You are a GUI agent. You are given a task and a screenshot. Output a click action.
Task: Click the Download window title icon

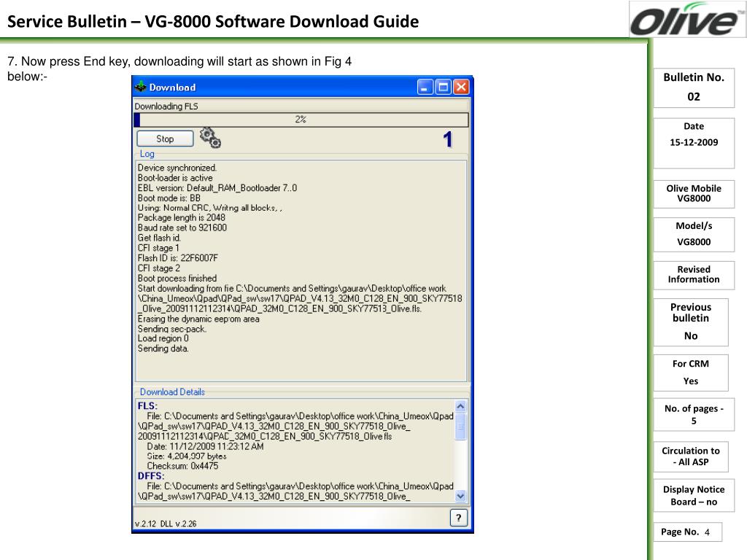pyautogui.click(x=141, y=87)
